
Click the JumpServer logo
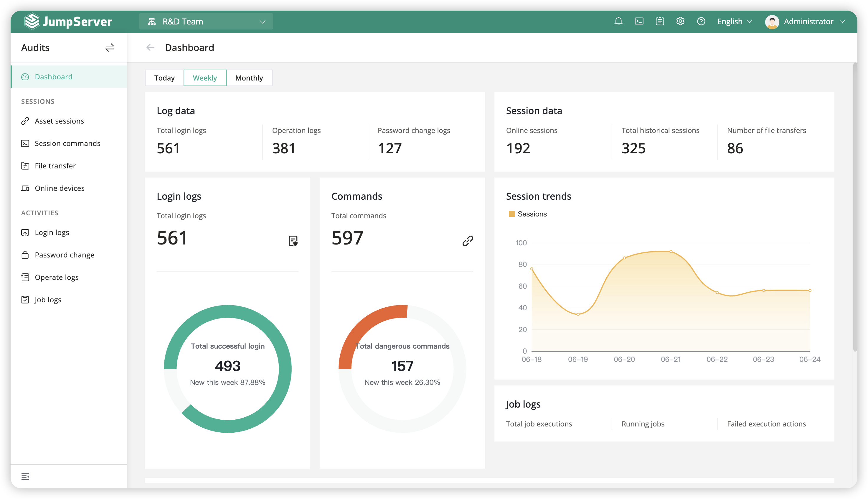[x=68, y=21]
